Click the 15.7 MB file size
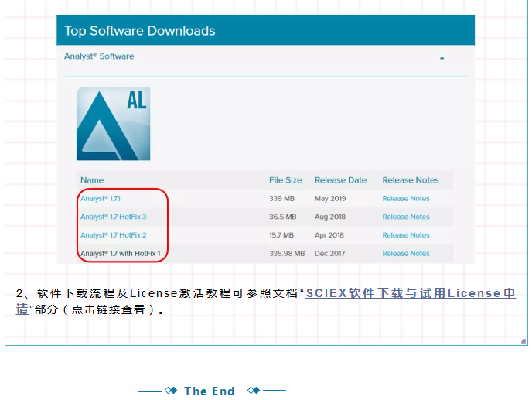 (281, 235)
